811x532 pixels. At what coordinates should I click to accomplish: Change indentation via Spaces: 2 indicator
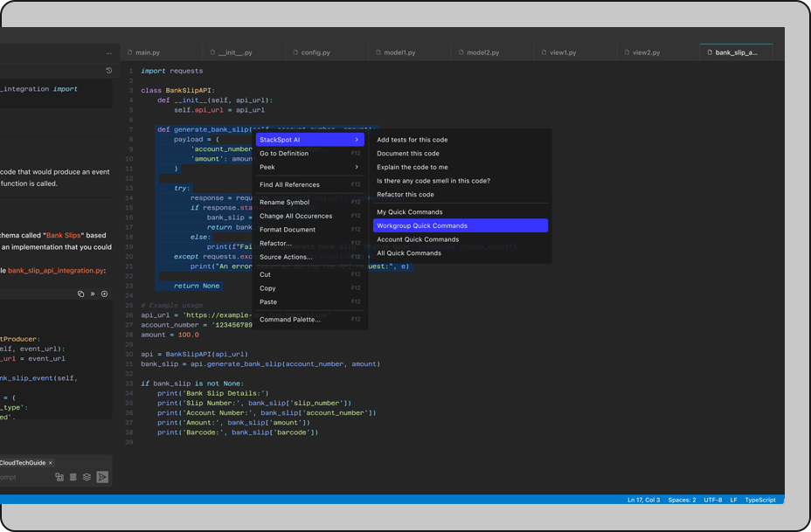coord(682,500)
